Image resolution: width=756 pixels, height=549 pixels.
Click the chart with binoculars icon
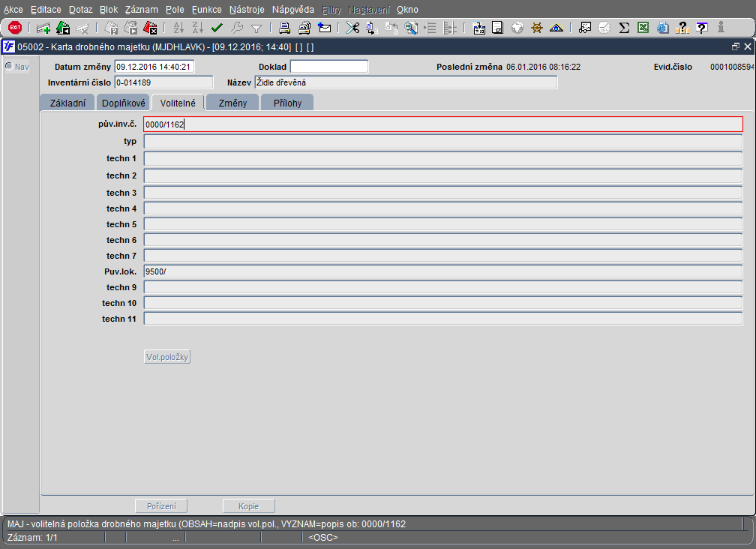[x=585, y=28]
